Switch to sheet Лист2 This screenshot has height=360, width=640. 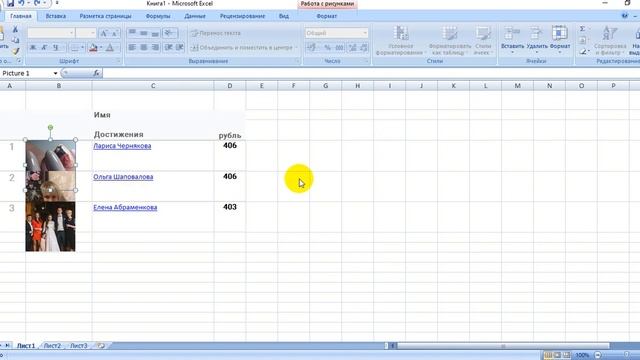pyautogui.click(x=52, y=346)
